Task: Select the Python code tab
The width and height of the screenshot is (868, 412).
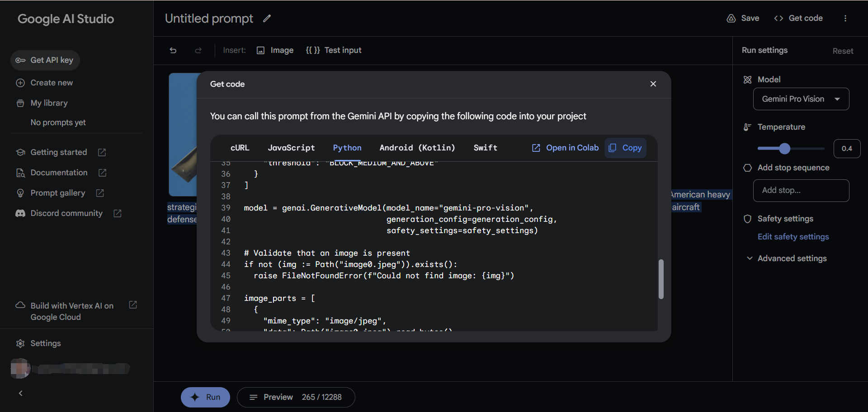Action: (347, 148)
